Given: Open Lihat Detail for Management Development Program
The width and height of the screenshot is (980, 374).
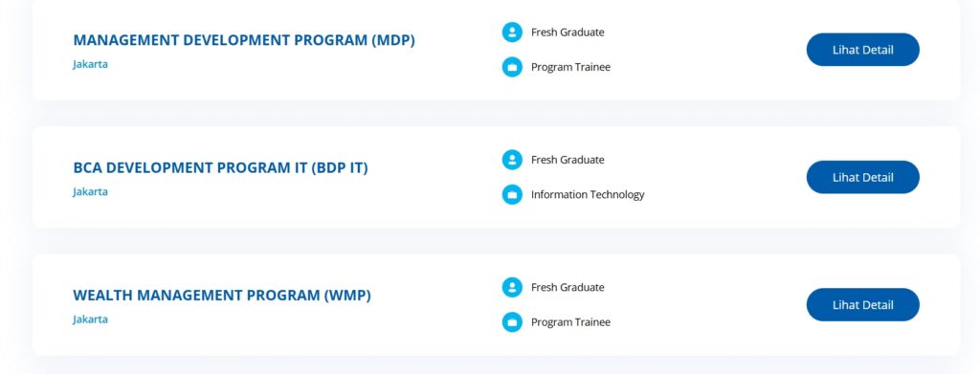Looking at the screenshot, I should coord(862,50).
